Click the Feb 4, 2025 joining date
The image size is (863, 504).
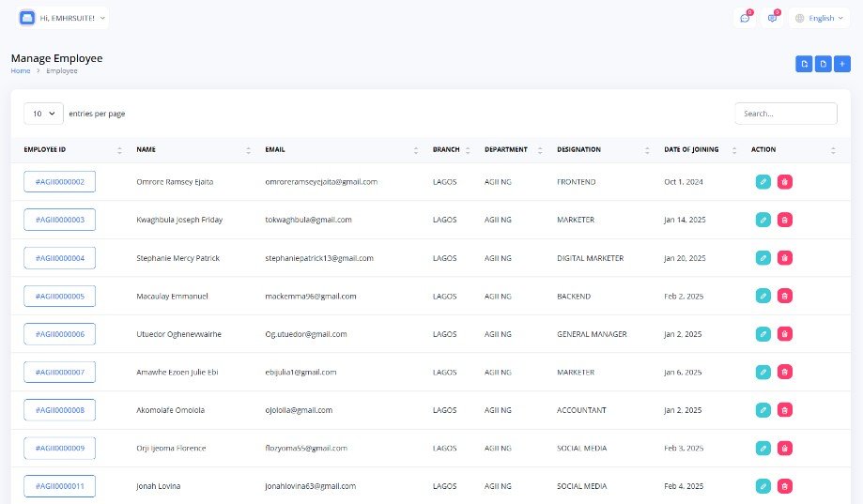point(684,486)
